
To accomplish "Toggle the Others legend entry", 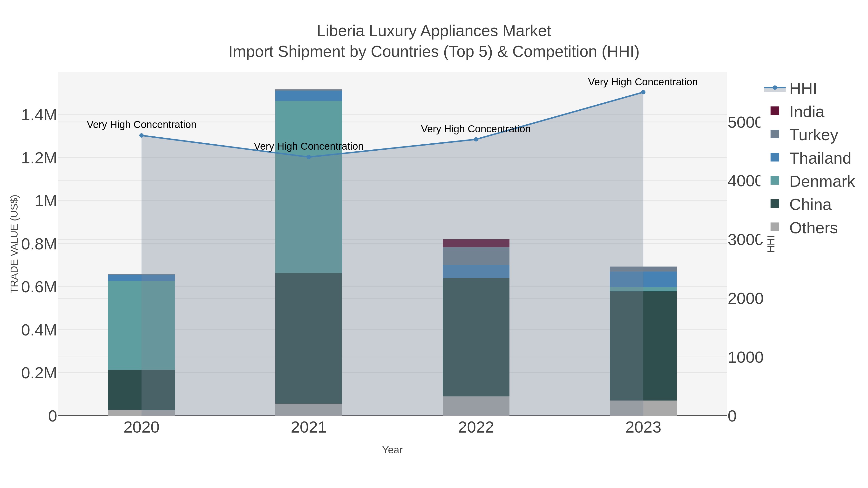I will (804, 228).
